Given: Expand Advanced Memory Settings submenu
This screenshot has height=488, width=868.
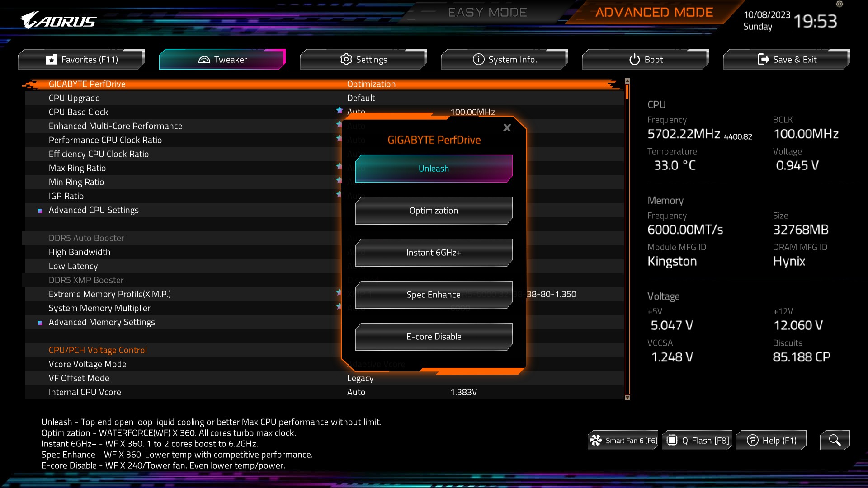Looking at the screenshot, I should point(102,322).
